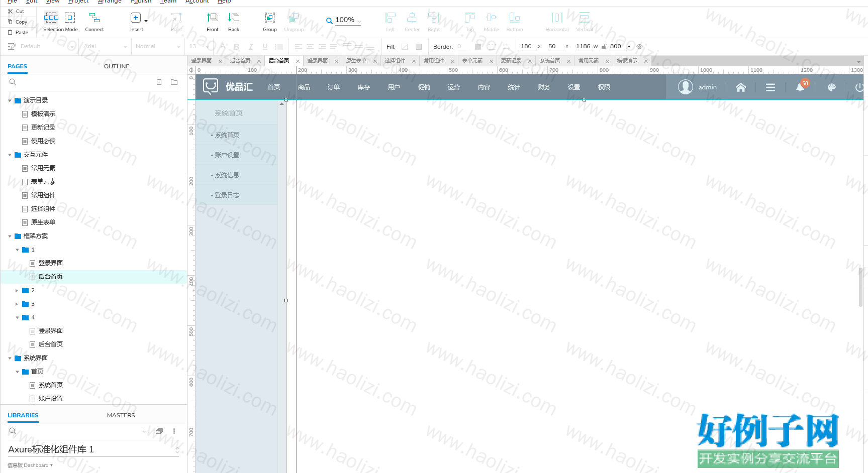Click 统计 in the canvas navigation bar

coord(514,87)
